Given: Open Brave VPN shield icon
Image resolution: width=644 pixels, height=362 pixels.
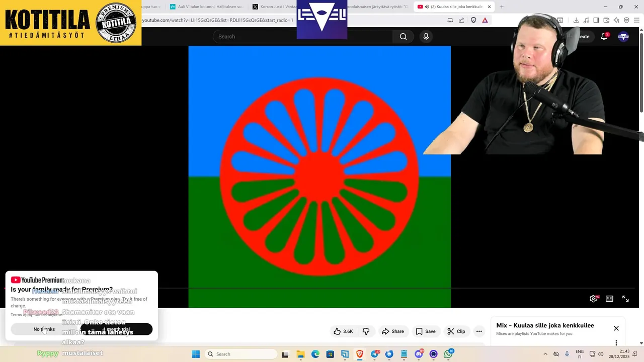Looking at the screenshot, I should pyautogui.click(x=626, y=20).
